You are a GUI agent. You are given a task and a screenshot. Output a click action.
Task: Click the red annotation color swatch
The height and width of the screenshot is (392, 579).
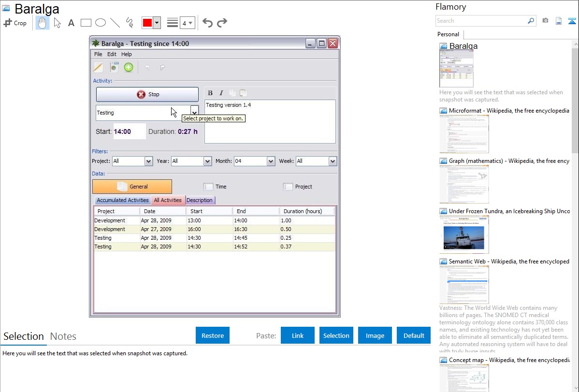click(147, 23)
